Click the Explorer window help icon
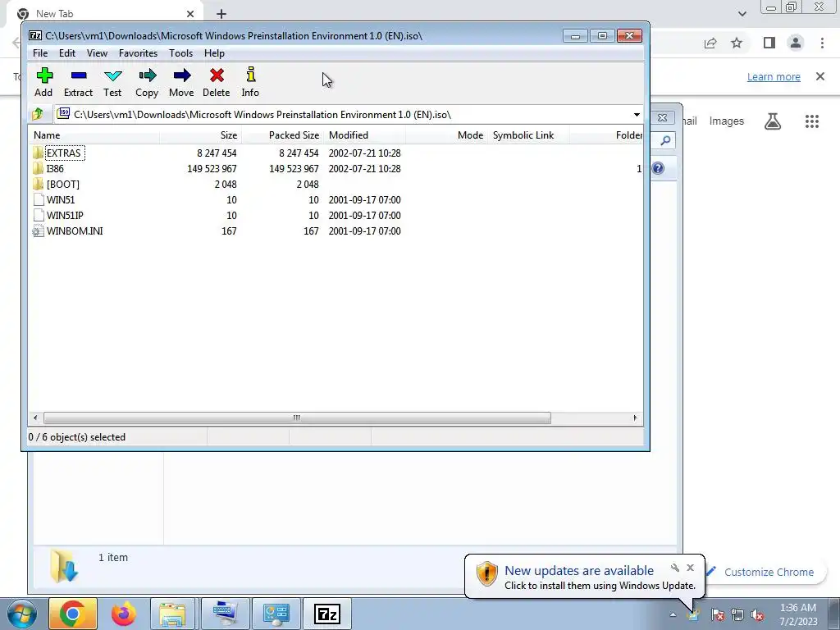840x630 pixels. [658, 169]
